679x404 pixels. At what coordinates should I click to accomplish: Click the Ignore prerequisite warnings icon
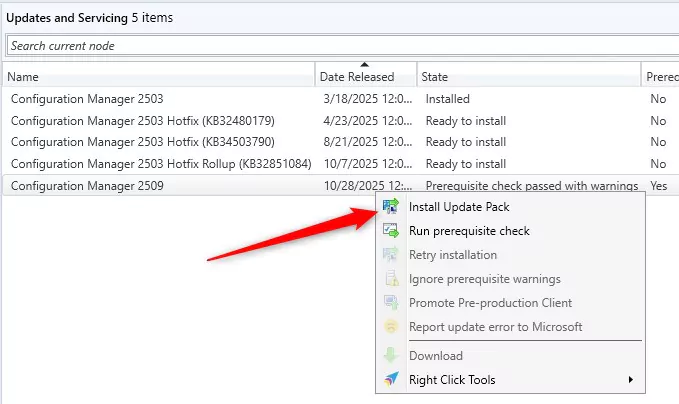pos(391,278)
